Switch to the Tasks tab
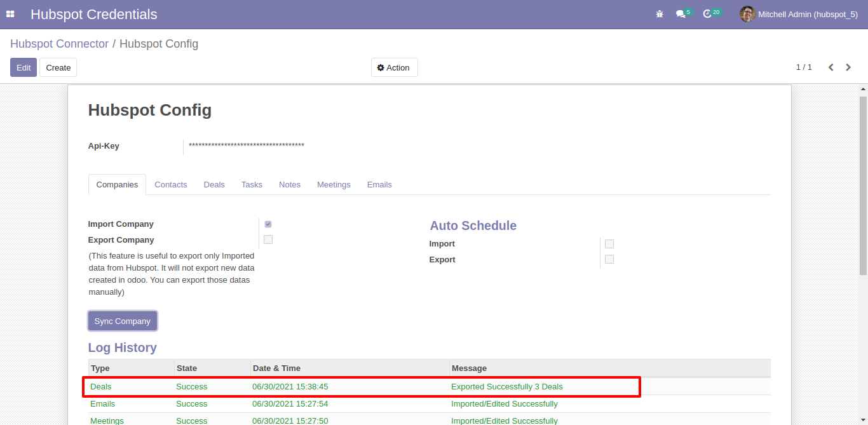Screen dimensions: 868x425 (252, 185)
